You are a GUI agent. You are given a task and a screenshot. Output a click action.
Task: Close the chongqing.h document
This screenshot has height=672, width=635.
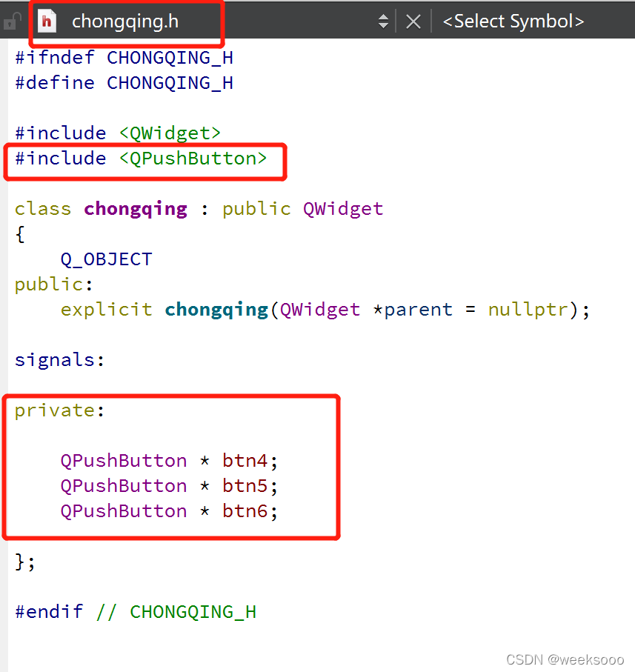point(413,21)
